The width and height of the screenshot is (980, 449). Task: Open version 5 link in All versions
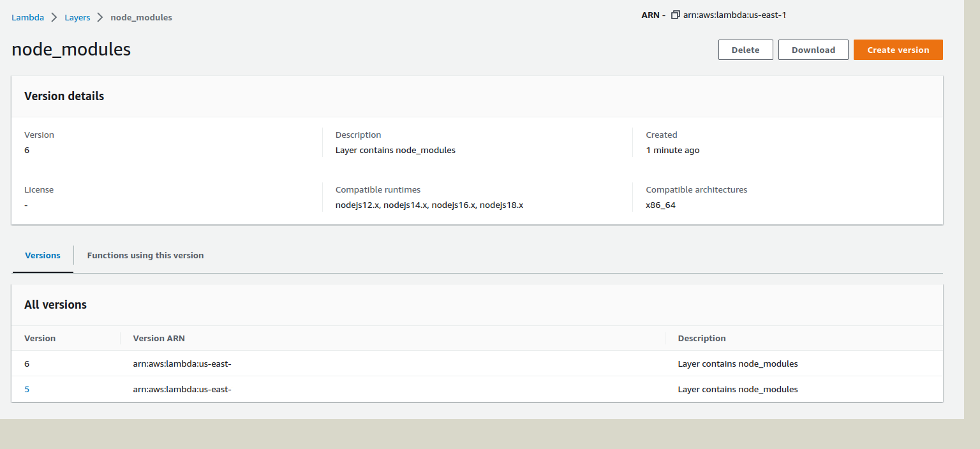click(x=27, y=389)
